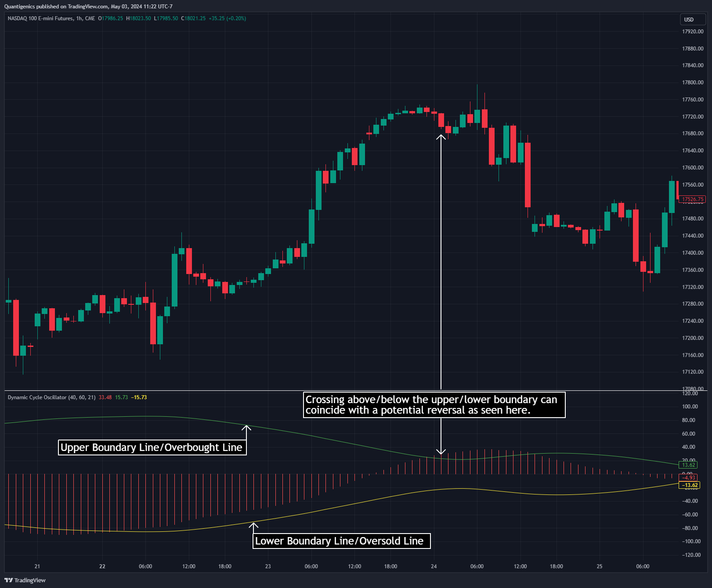Click the 17480.00 price axis label
Screen dimensions: 712x588
click(693, 219)
